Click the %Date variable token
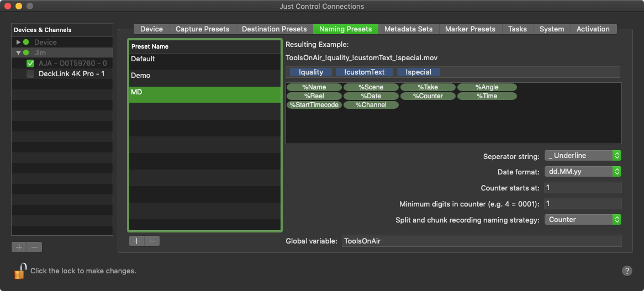 coord(371,96)
